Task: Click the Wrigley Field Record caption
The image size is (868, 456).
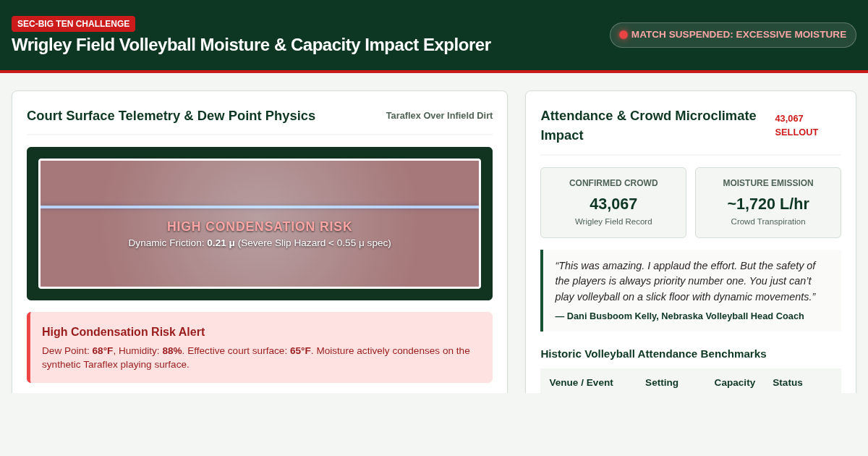Action: coord(613,221)
